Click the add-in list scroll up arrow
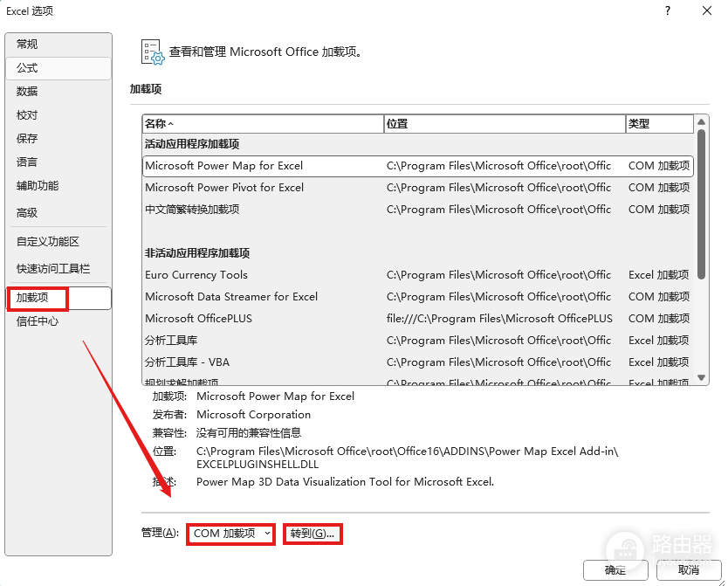Screen dimensions: 728x586 [x=702, y=121]
